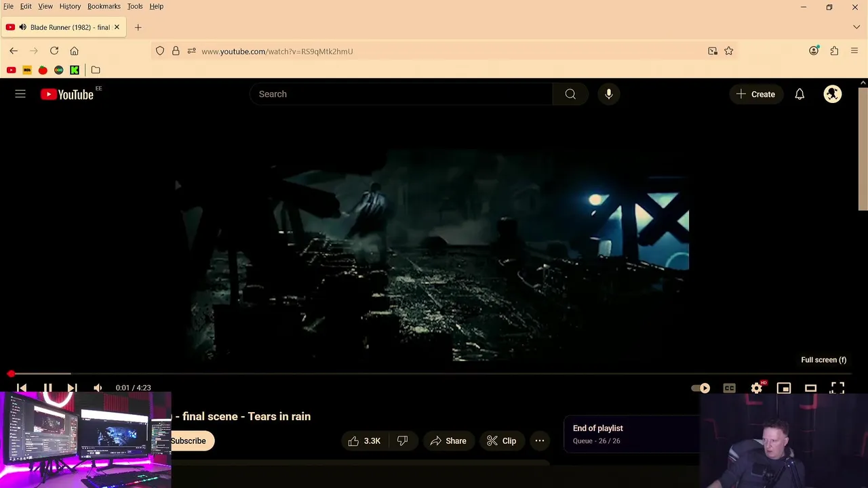
Task: Bookmark this page with the star icon
Action: click(729, 51)
